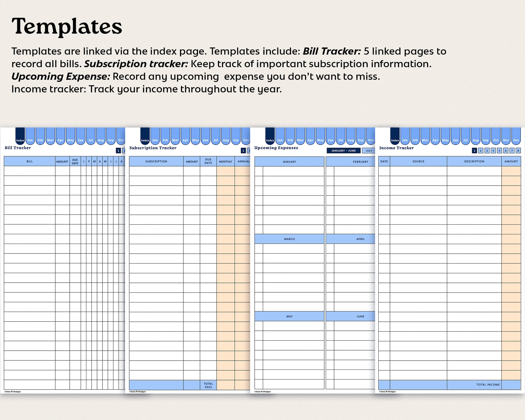Click first orange MONTHLY cell in Subscription Tracker
The image size is (525, 420).
[x=226, y=171]
